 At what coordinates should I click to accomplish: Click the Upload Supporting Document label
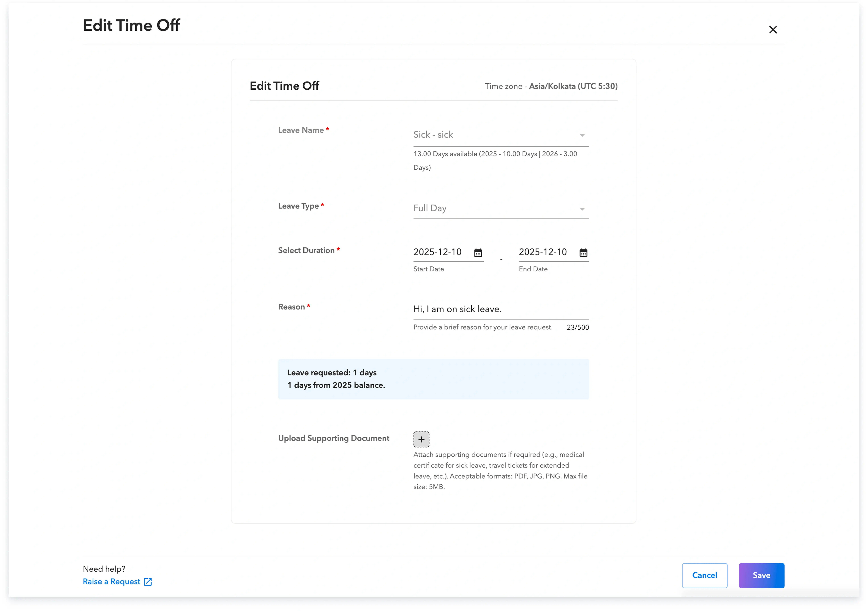coord(333,438)
